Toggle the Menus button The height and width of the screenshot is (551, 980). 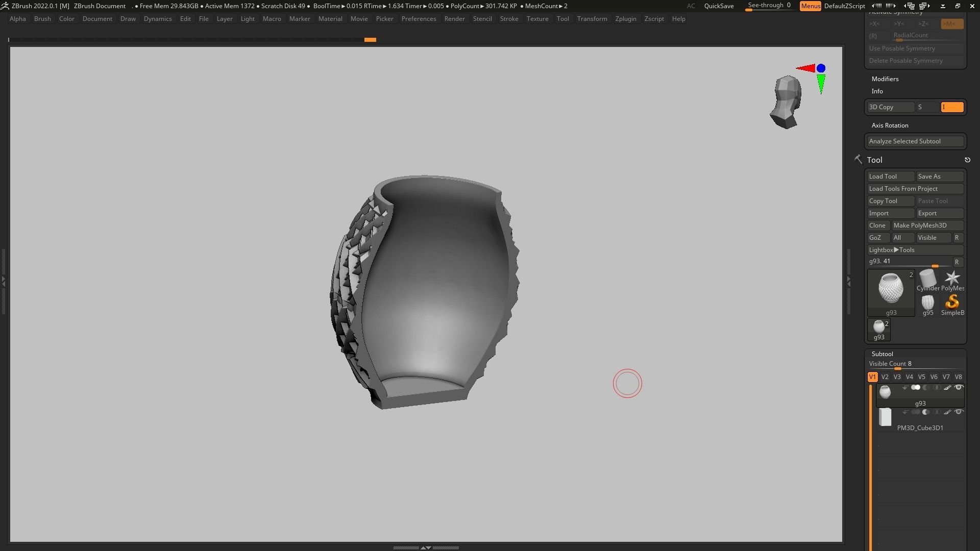(x=810, y=6)
